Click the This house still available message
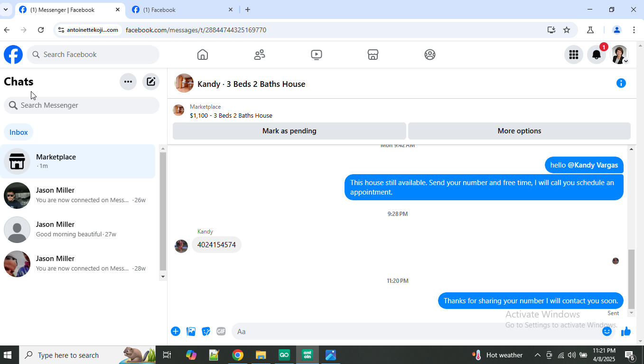 point(484,187)
